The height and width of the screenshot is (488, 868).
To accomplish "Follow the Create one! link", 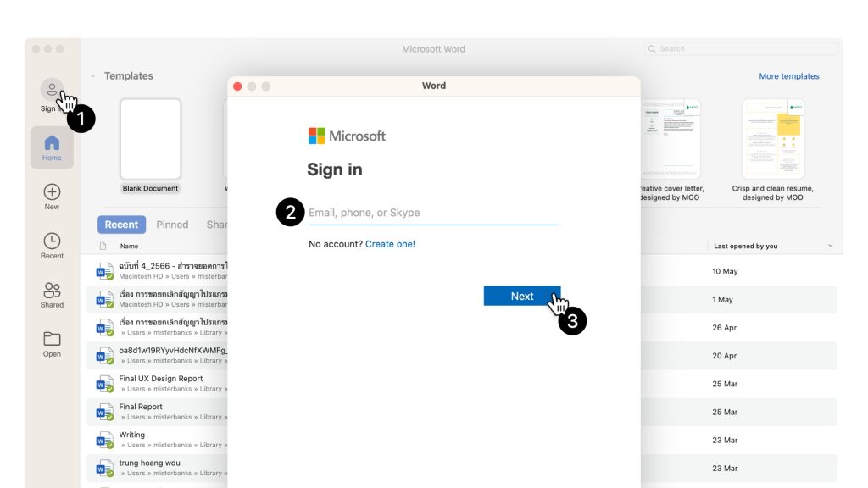I will [x=390, y=244].
